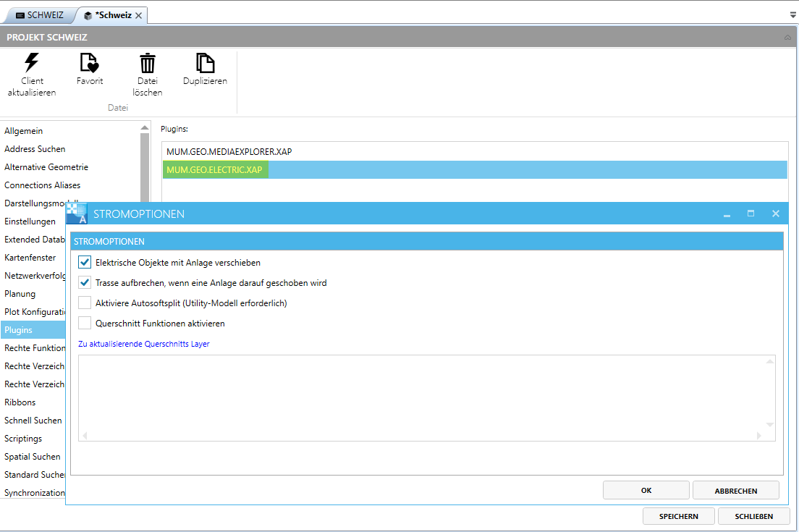The height and width of the screenshot is (532, 799).
Task: Click the SCHLIEßEN button
Action: [x=753, y=516]
